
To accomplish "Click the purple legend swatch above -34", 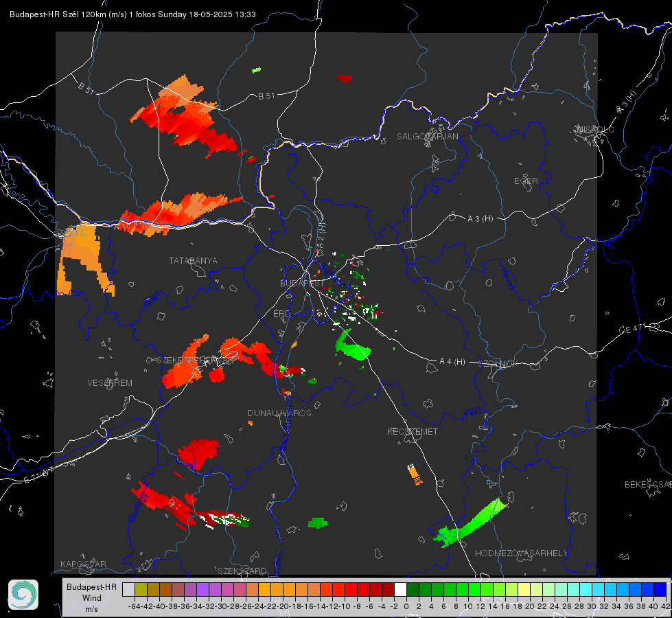I will click(202, 590).
